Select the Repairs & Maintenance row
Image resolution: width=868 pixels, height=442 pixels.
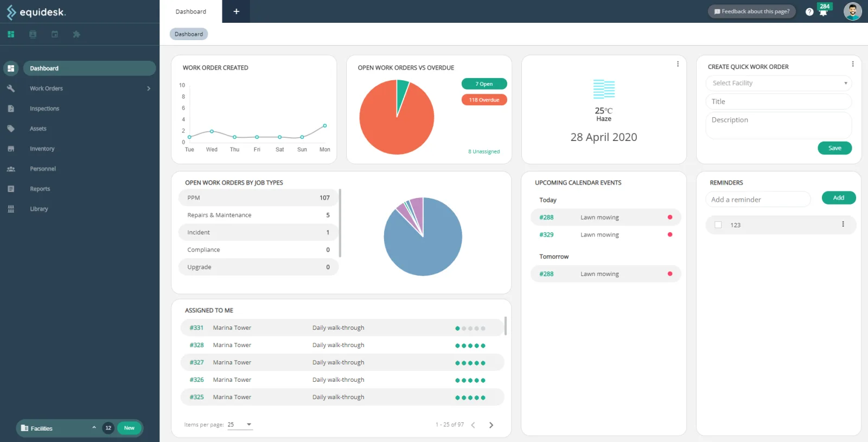[x=258, y=215]
